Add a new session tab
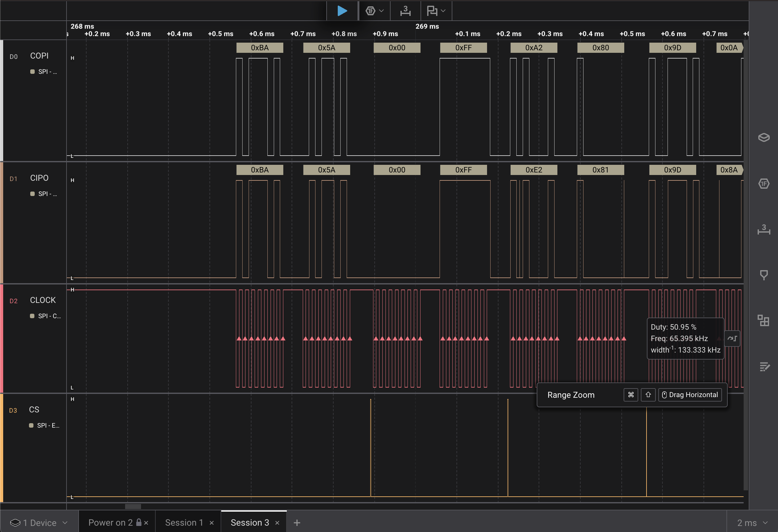Screen dimensions: 778x532 [x=297, y=523]
